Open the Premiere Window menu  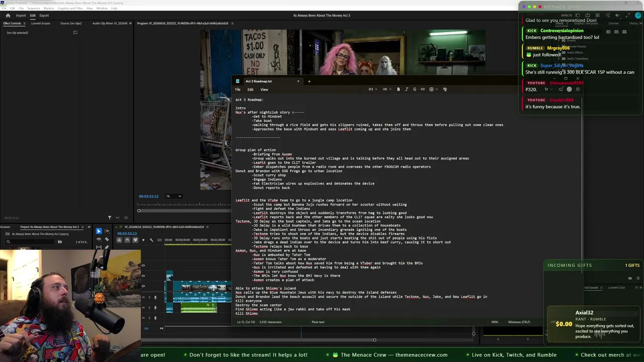[102, 9]
